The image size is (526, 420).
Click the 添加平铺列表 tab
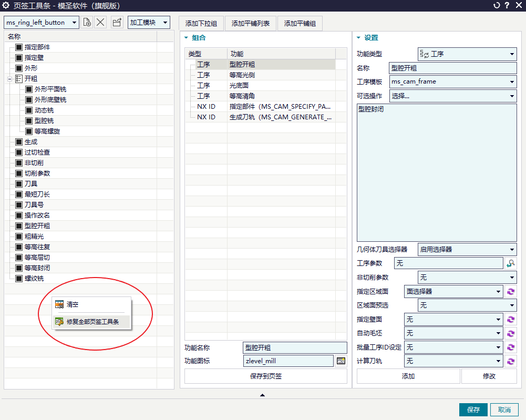pos(251,24)
